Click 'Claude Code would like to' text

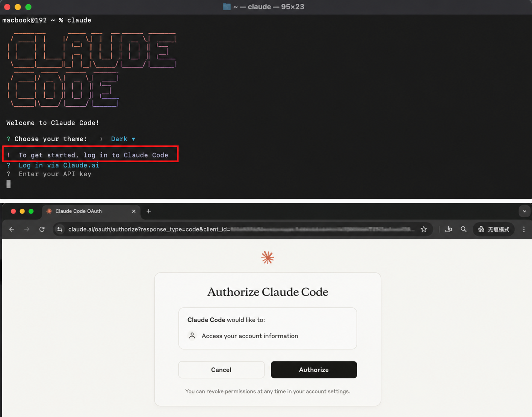(226, 320)
